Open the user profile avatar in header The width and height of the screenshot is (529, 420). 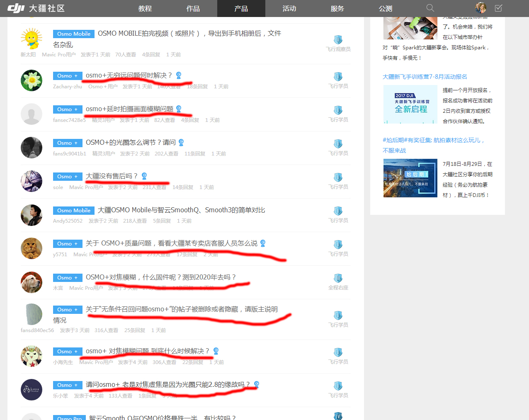pos(481,8)
